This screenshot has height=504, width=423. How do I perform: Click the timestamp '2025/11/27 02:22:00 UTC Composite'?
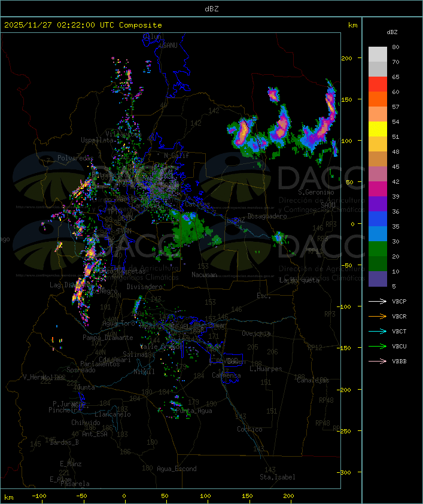pos(83,25)
